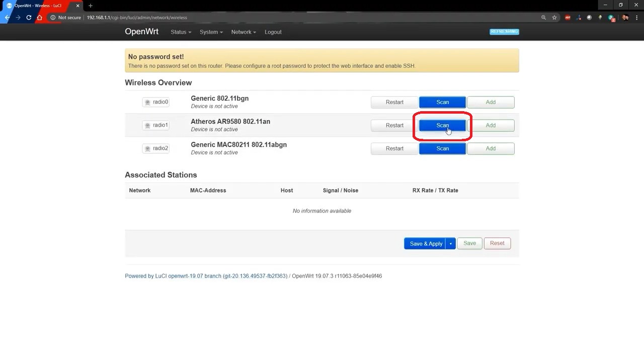Expand the Save & Apply dropdown arrow
The height and width of the screenshot is (349, 644).
click(x=451, y=243)
